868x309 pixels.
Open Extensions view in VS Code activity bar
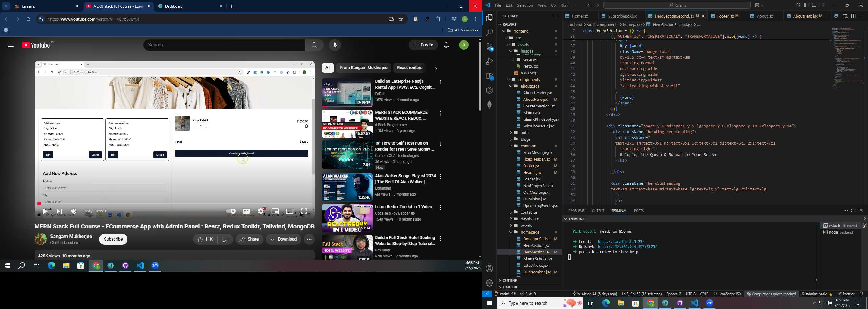pos(489,76)
